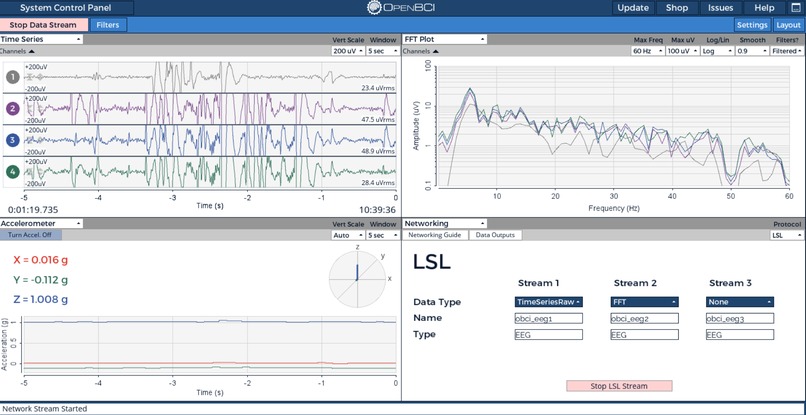Viewport: 806px width, 415px height.
Task: Open Stream 1 Data Type TimeSeriesRaw dropdown
Action: (x=548, y=302)
